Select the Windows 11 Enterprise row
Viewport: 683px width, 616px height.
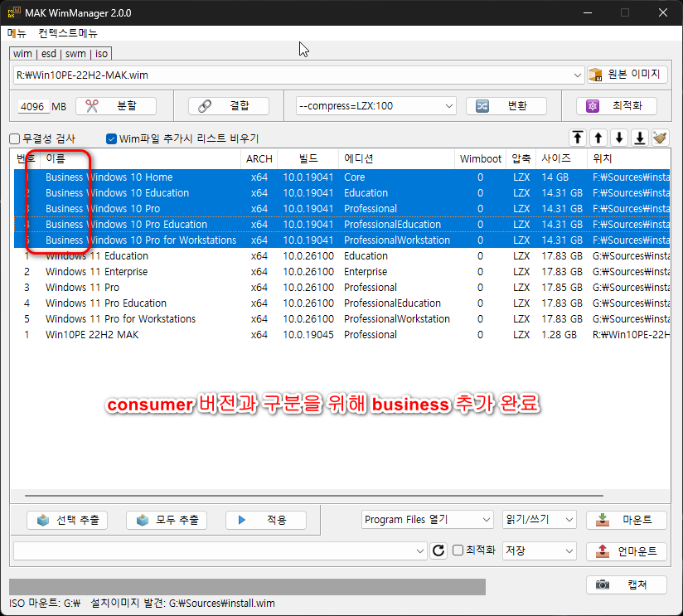(x=342, y=271)
